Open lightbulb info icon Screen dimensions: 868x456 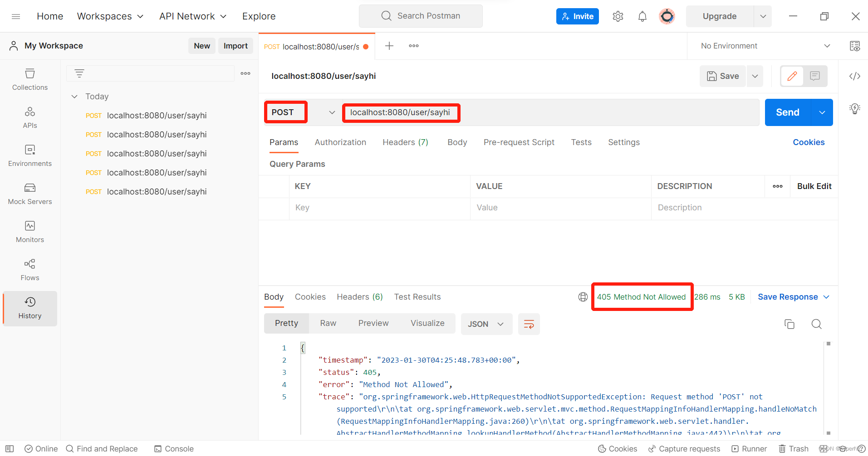click(855, 109)
